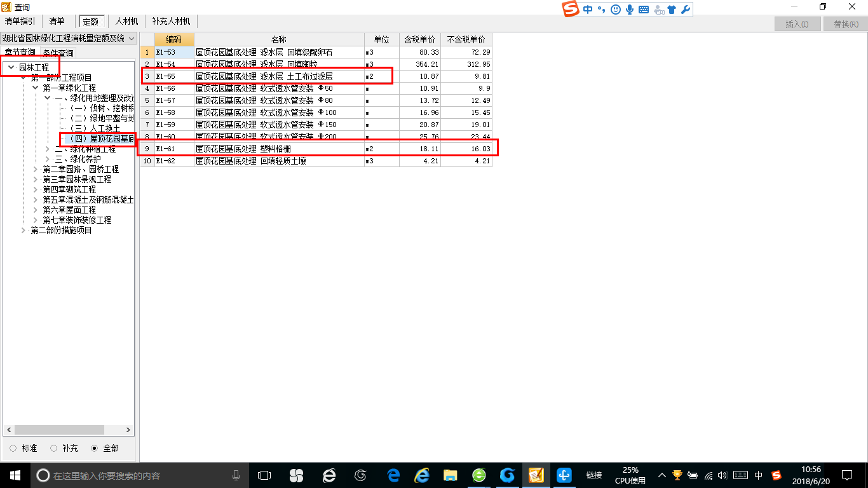Click the 不含税单价 column header

pos(466,39)
